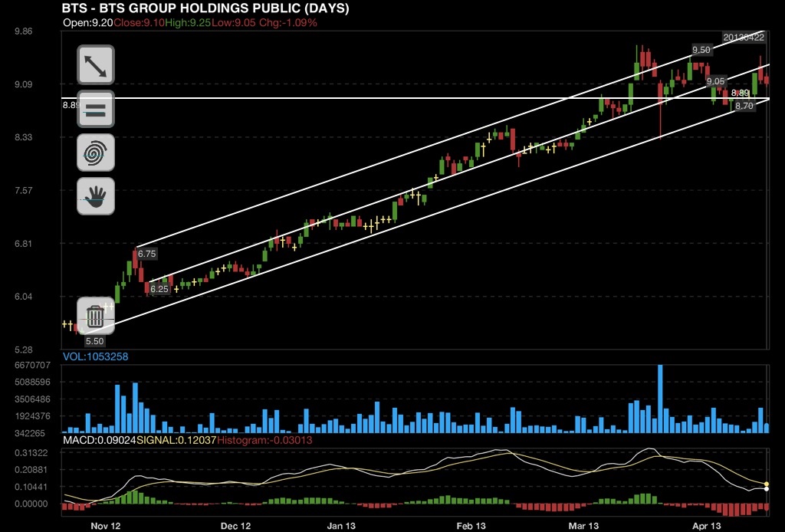Viewport: 785px width, 532px height.
Task: Click the Jan 13 date axis label
Action: tap(341, 526)
